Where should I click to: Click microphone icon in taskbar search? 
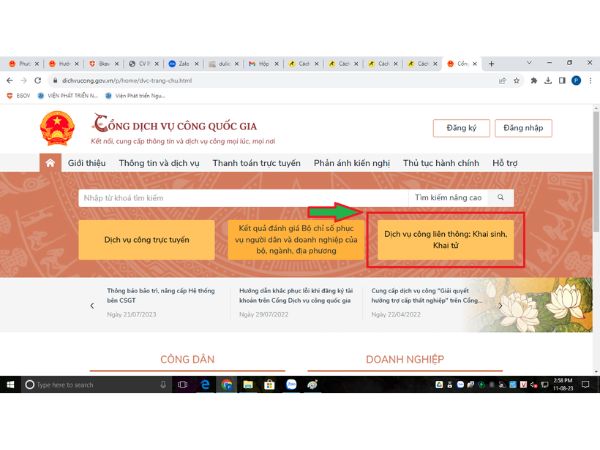tap(163, 385)
